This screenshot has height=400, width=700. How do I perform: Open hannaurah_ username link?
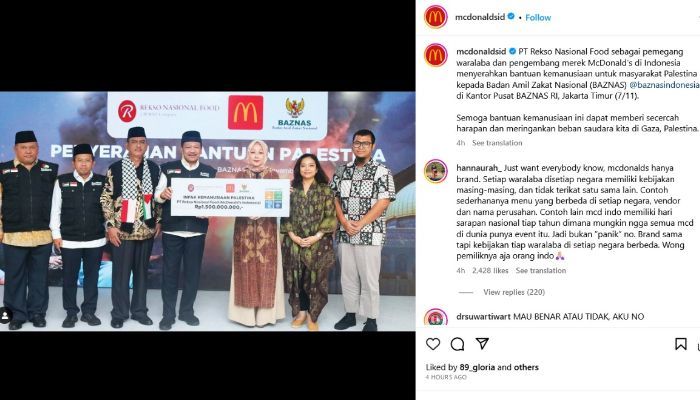(479, 168)
